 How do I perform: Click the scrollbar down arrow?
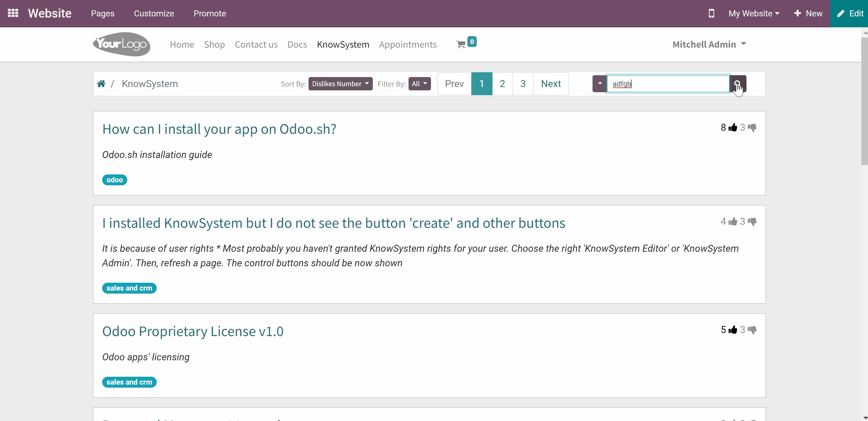[864, 418]
